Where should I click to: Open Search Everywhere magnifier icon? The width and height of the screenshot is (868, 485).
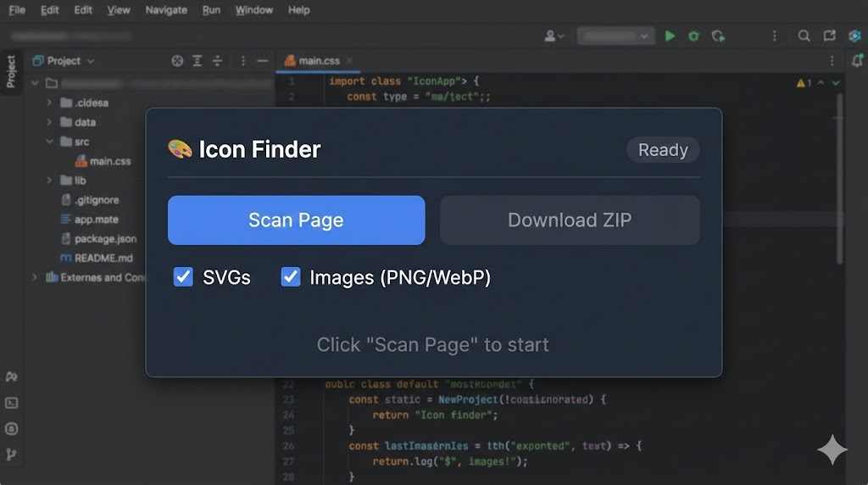pos(804,36)
